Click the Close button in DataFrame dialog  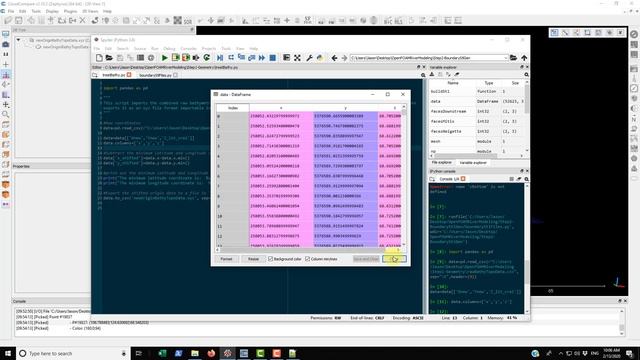pos(394,259)
